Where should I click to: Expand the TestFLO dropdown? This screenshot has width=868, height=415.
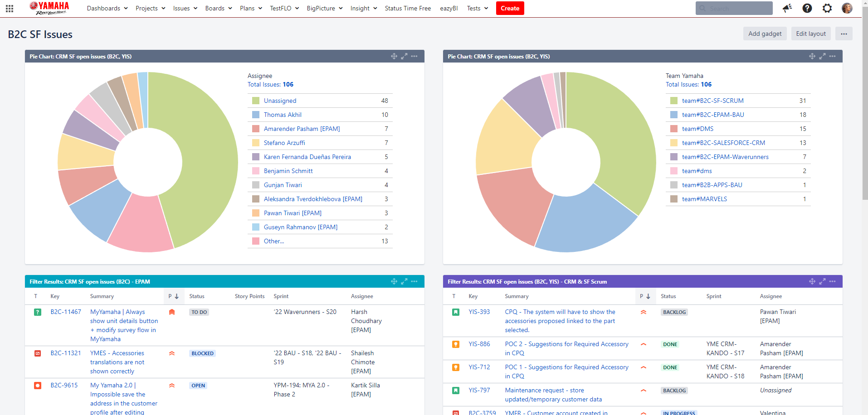[284, 8]
